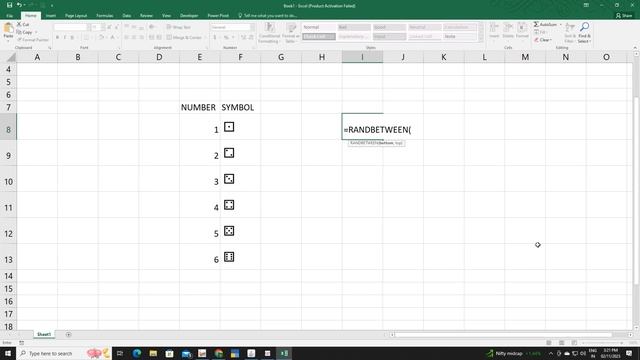Click the Share button
This screenshot has height=360, width=640.
click(x=624, y=16)
